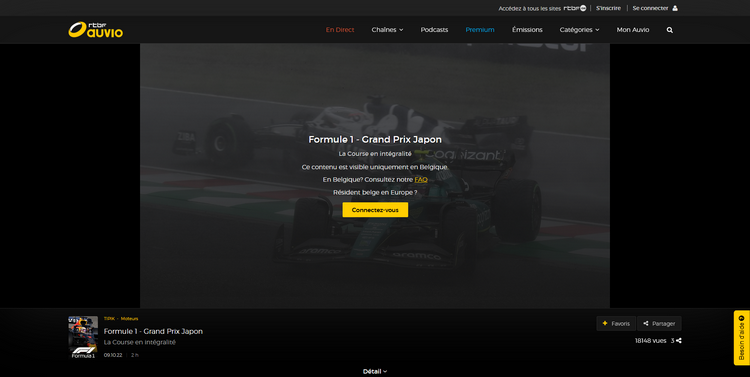Open the FAQ link
This screenshot has height=377, width=750.
(421, 179)
